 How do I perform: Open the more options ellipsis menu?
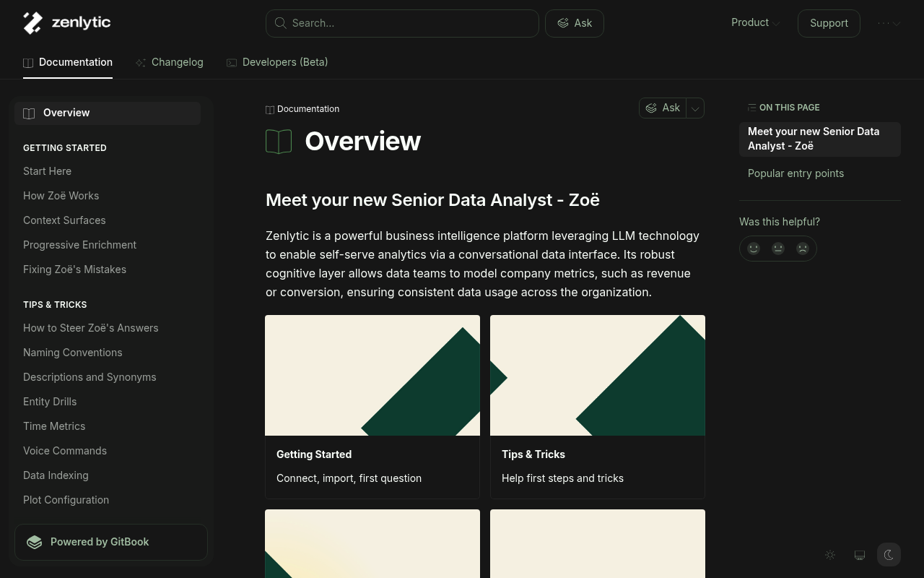(889, 23)
